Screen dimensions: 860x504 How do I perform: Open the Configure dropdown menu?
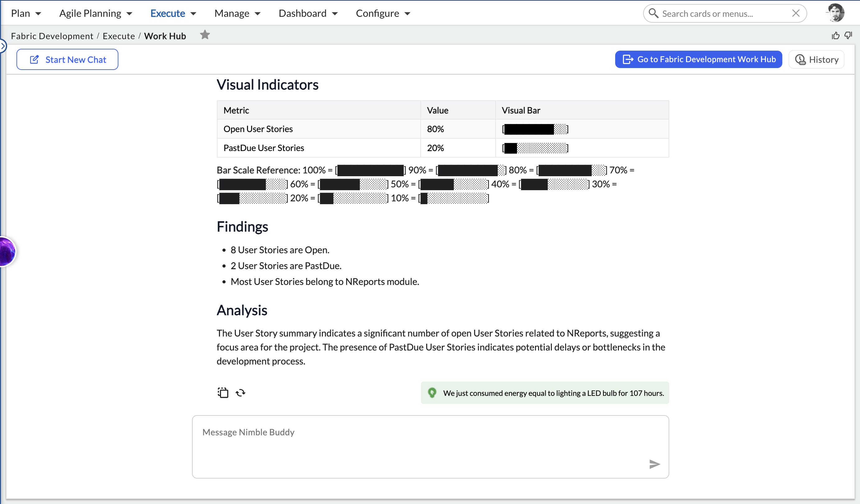383,13
